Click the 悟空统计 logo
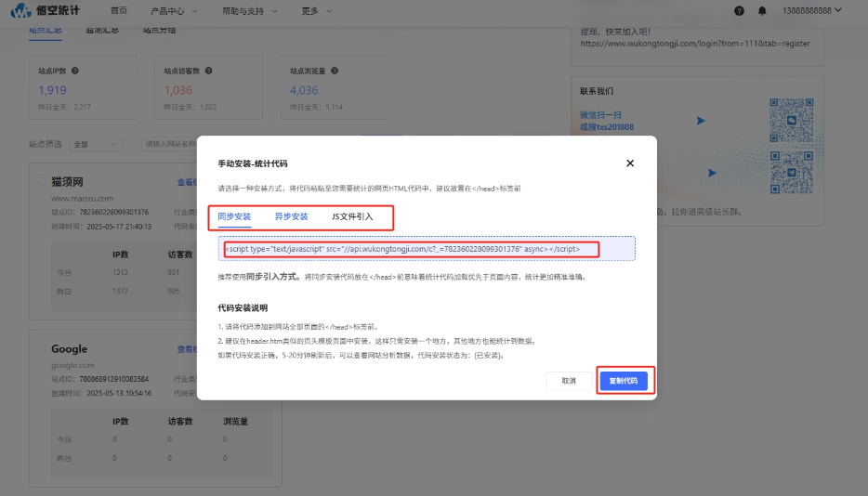Image resolution: width=868 pixels, height=496 pixels. (x=46, y=10)
